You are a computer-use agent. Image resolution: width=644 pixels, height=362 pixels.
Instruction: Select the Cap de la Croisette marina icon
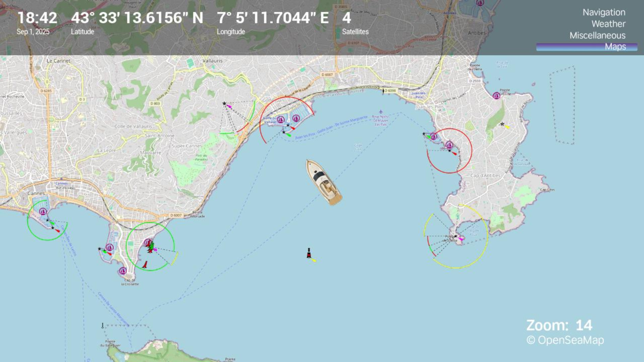(123, 271)
